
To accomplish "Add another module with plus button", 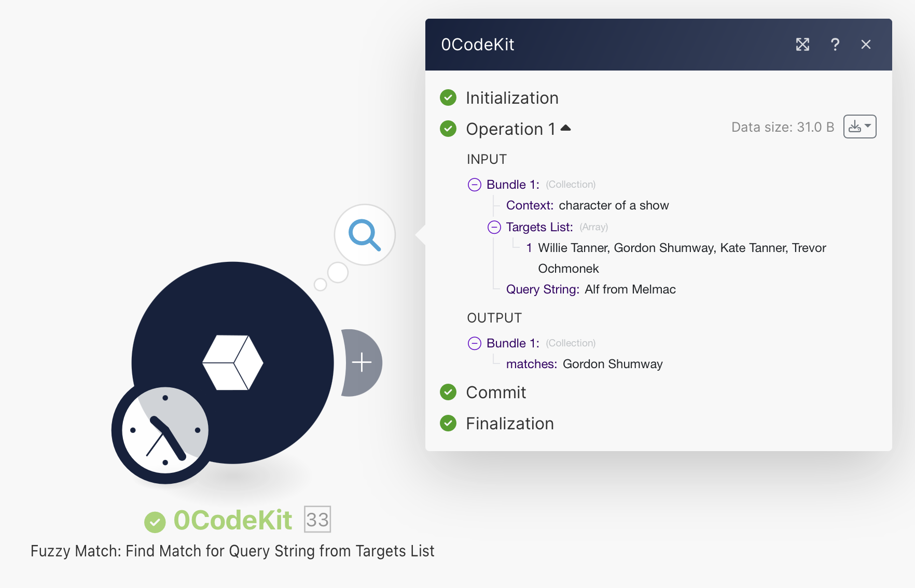I will pos(362,362).
